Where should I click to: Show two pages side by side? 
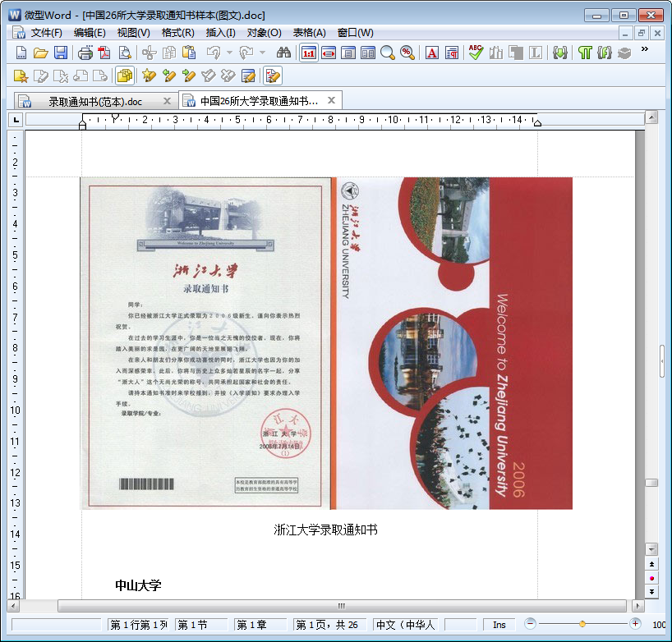[368, 53]
